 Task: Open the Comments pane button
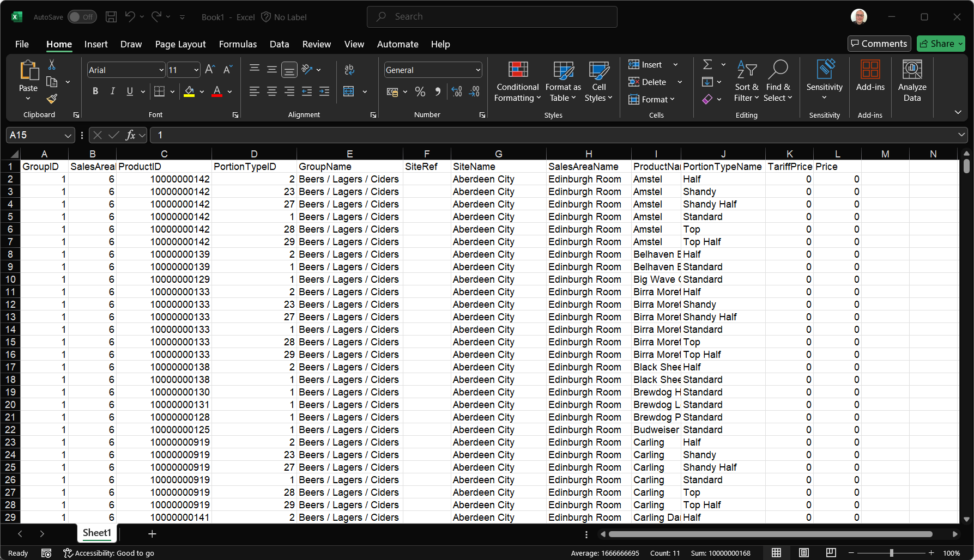coord(879,44)
